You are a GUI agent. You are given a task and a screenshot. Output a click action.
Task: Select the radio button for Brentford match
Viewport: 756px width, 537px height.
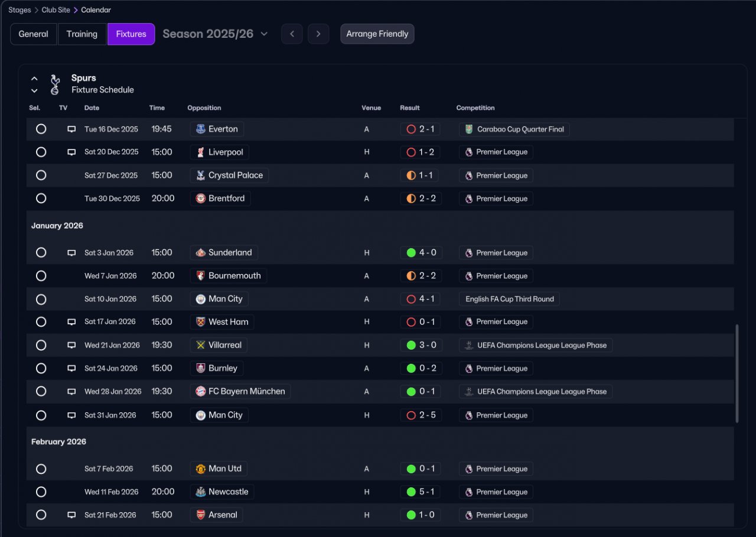tap(41, 198)
